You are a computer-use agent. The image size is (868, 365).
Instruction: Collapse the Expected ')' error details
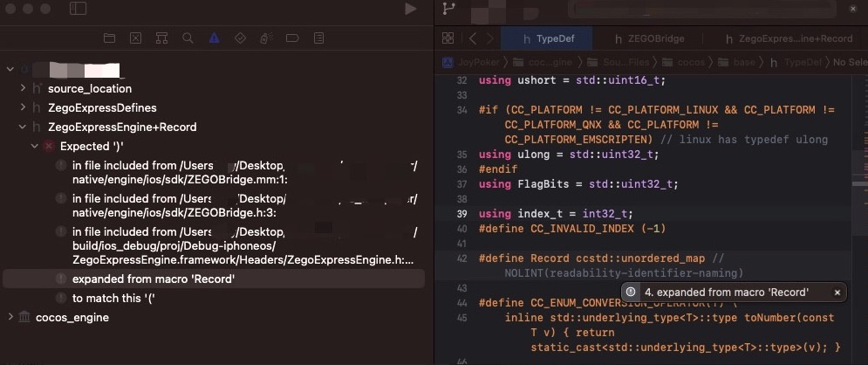tap(35, 146)
